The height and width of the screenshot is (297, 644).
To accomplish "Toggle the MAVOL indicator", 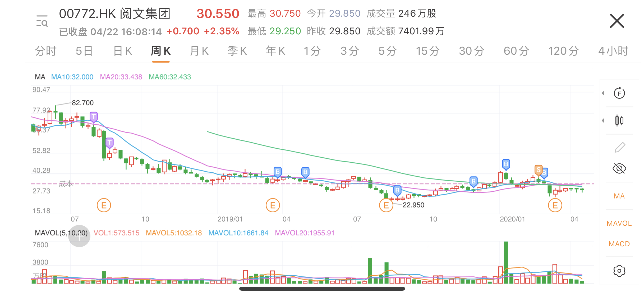I will (619, 223).
